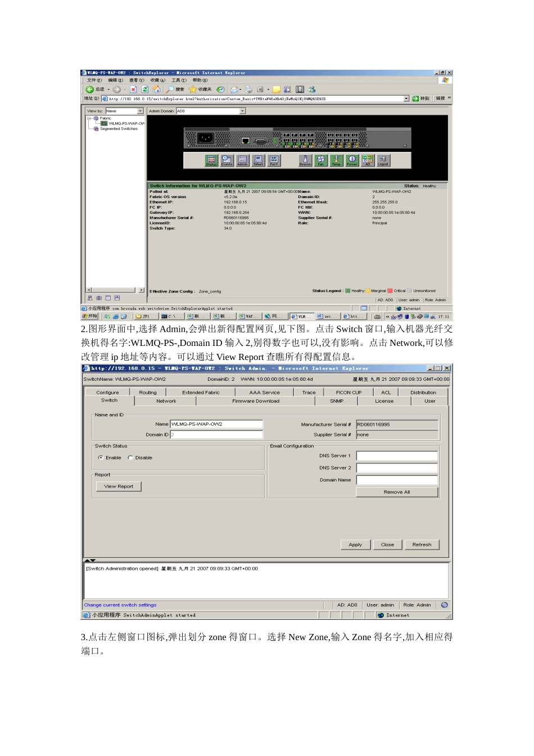Click the Domain ID input field
This screenshot has height=756, width=534.
pos(216,435)
